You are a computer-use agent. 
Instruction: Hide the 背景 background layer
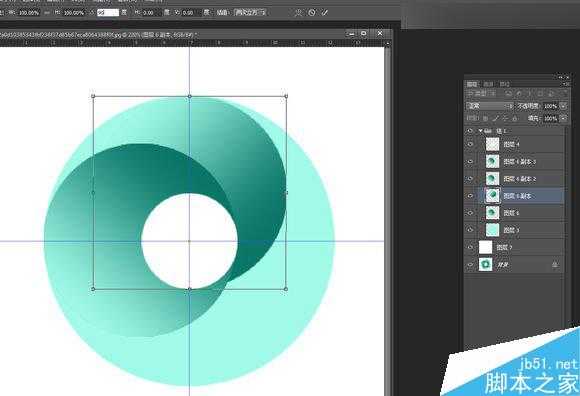pos(470,265)
